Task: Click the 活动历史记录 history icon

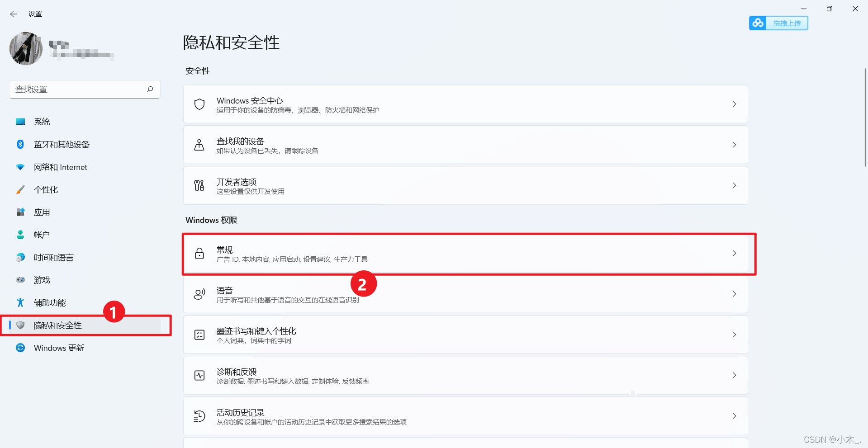Action: click(199, 416)
